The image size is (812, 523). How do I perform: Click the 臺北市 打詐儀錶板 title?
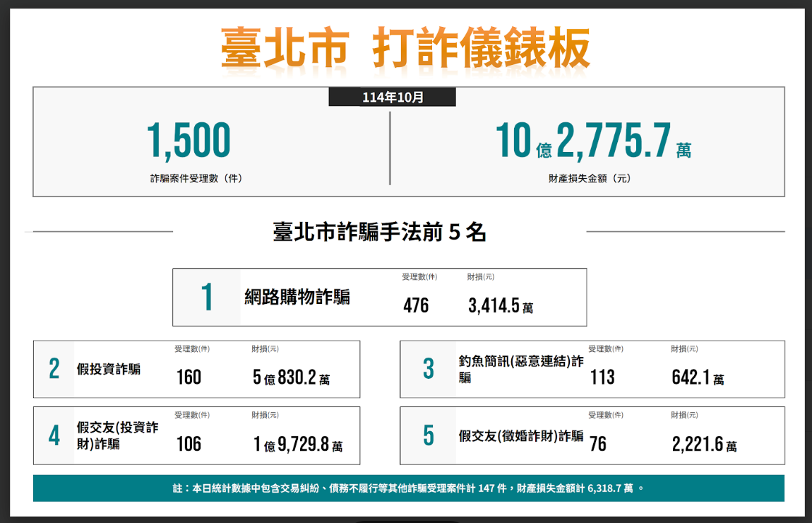405,49
